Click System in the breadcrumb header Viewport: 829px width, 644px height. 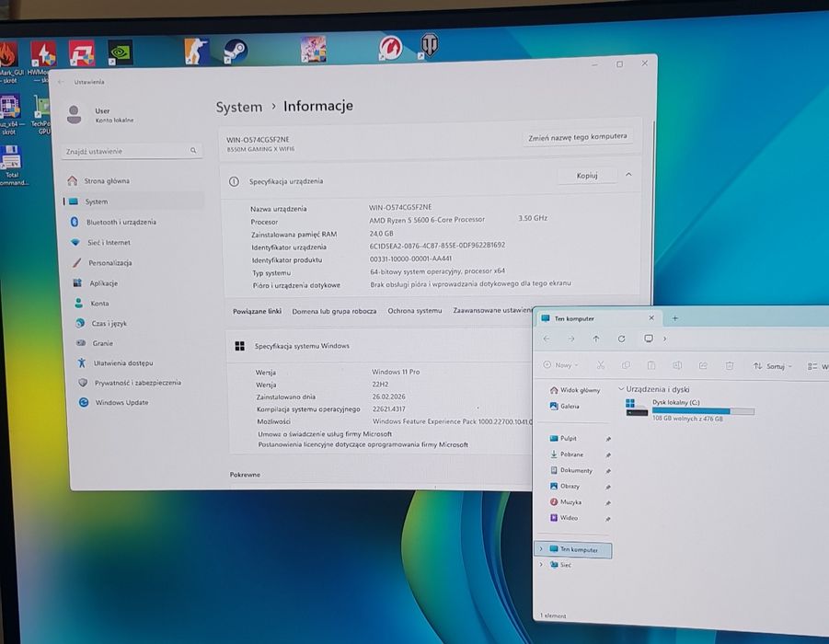coord(239,107)
